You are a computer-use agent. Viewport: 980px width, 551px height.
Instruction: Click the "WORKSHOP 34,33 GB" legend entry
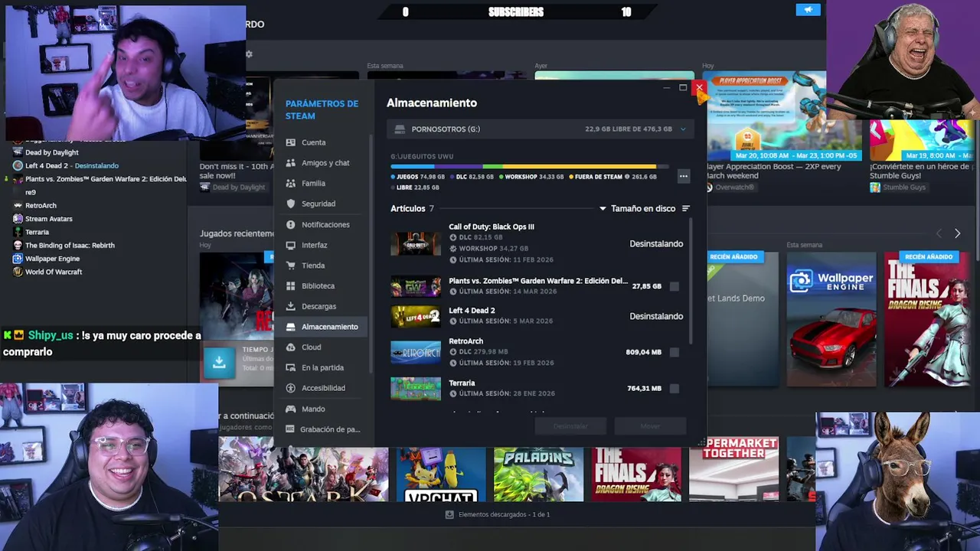(x=531, y=177)
